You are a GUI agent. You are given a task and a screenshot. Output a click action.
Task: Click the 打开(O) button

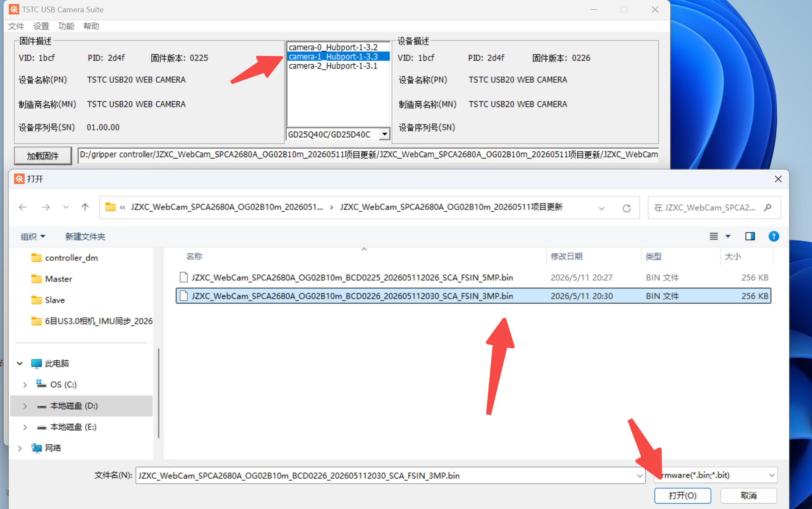pyautogui.click(x=683, y=496)
